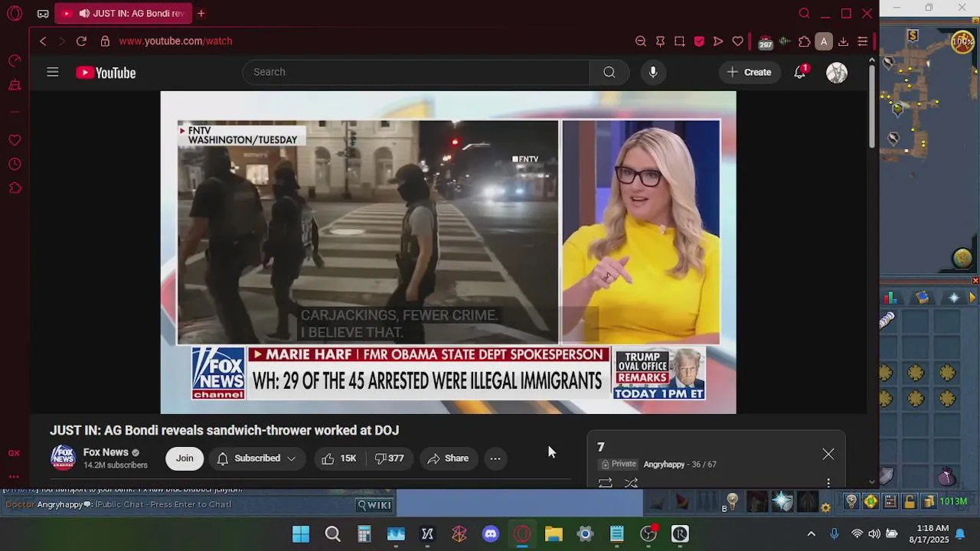Open Opera sidebar history clock icon
The height and width of the screenshot is (551, 980).
click(15, 164)
